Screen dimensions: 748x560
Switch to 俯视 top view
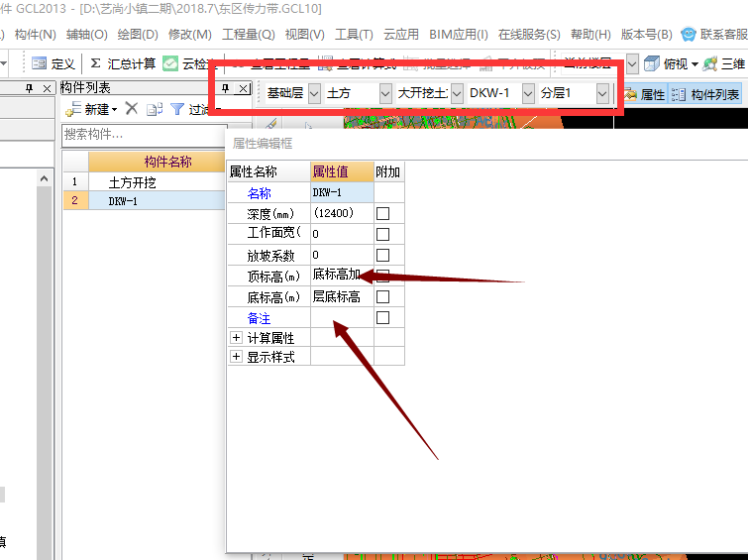tap(665, 63)
